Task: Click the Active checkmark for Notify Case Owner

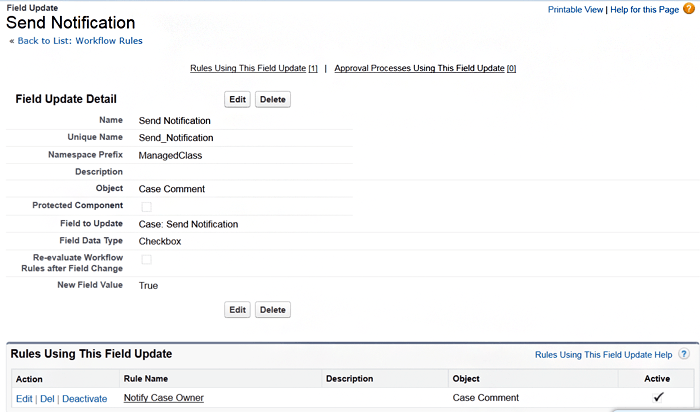Action: coord(658,397)
